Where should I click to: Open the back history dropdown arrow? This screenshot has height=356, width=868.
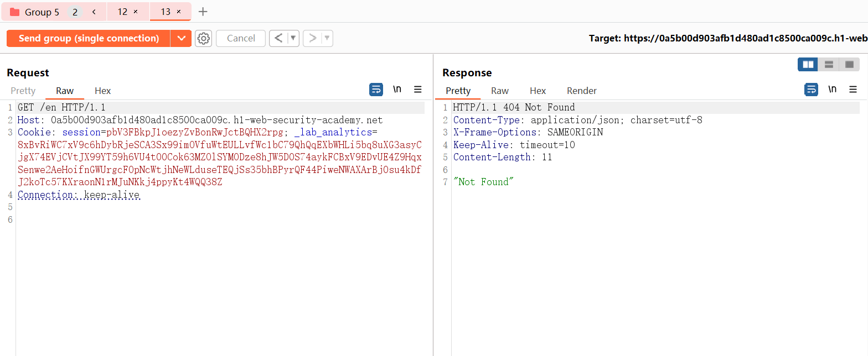293,38
